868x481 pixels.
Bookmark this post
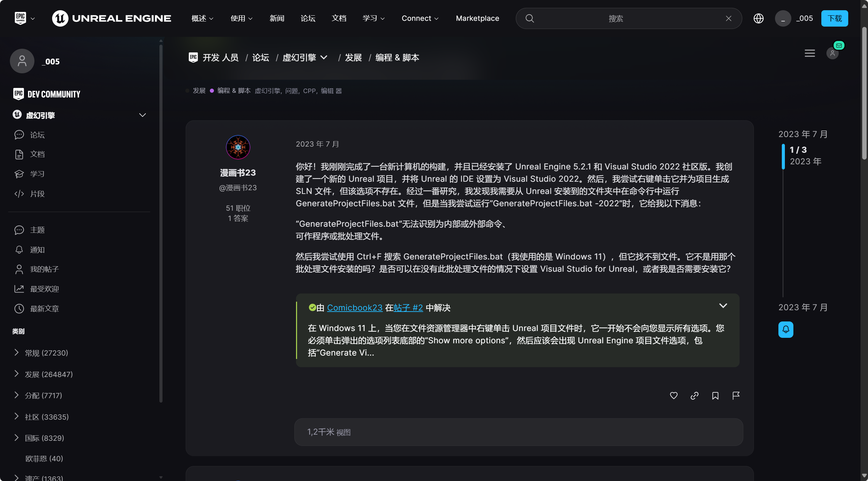point(715,395)
